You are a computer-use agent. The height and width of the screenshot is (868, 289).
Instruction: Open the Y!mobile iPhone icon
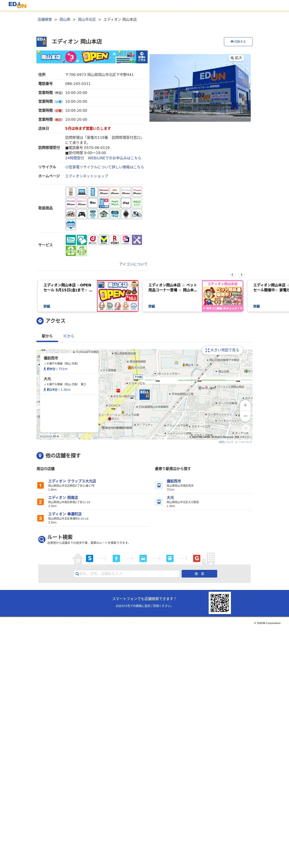(x=137, y=192)
